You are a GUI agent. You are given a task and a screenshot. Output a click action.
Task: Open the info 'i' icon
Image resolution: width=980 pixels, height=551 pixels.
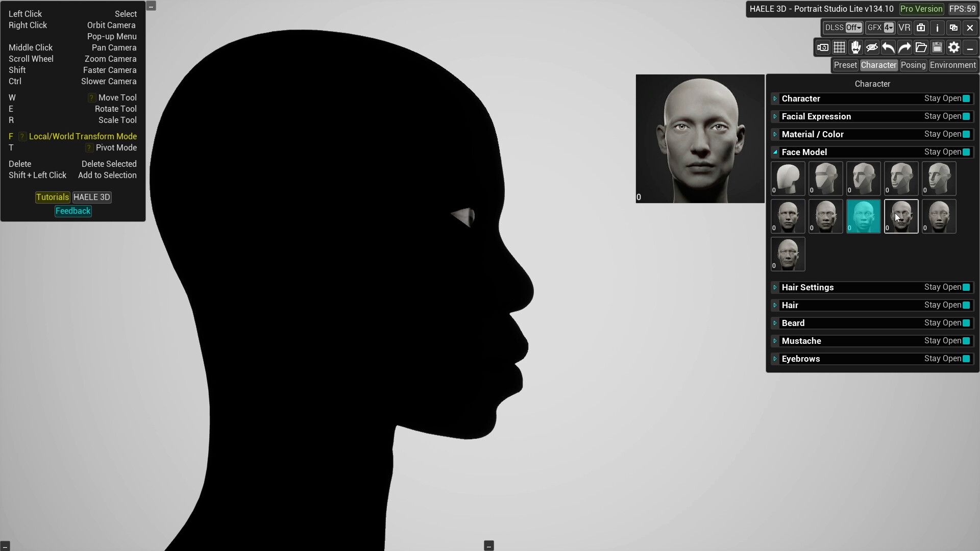[x=937, y=28]
